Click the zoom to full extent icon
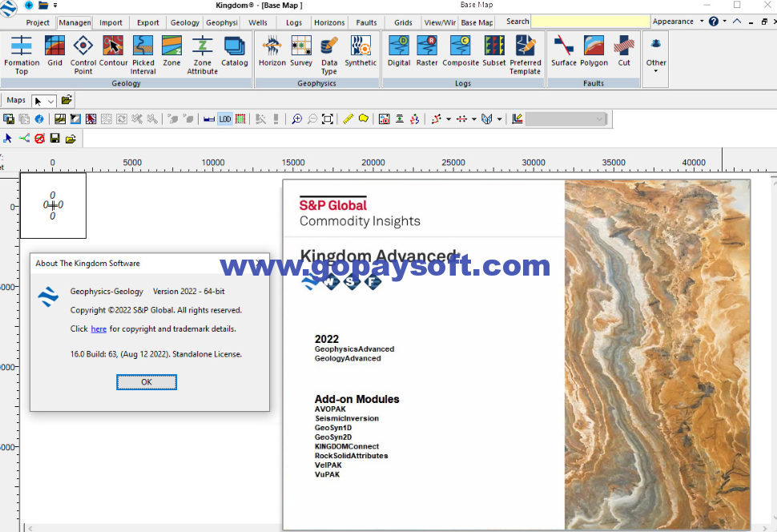This screenshot has width=777, height=532. [x=327, y=119]
